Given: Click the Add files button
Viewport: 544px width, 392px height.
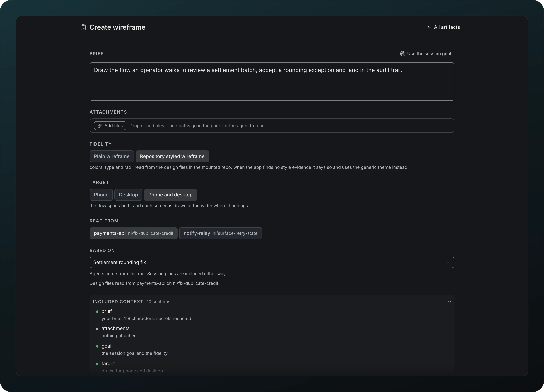Looking at the screenshot, I should click(x=110, y=126).
